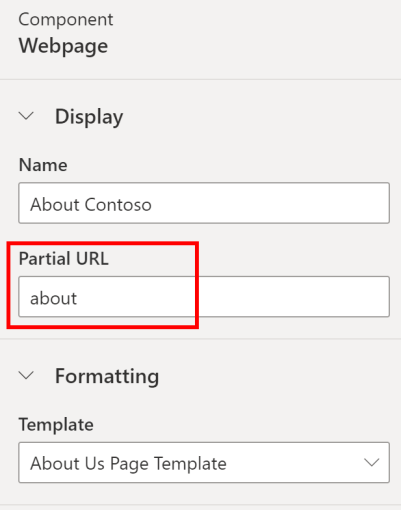The width and height of the screenshot is (401, 510).
Task: Place cursor in the 'About Contoso' text
Action: (x=91, y=204)
